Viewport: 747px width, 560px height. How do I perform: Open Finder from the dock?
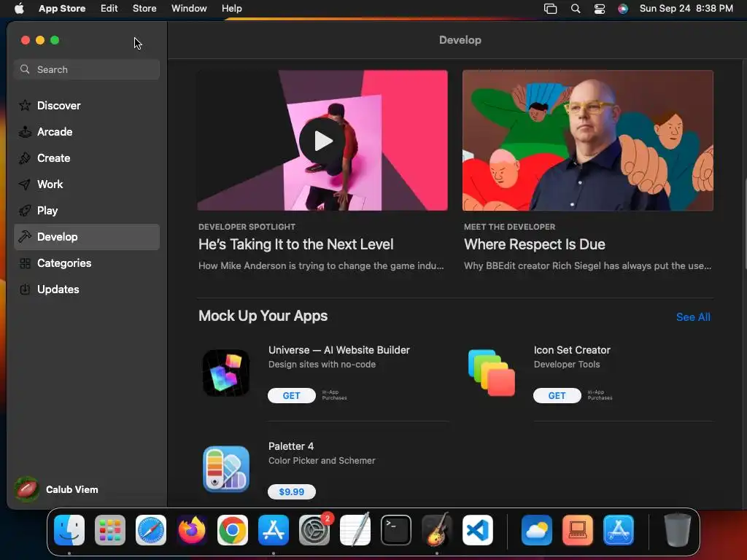coord(69,530)
